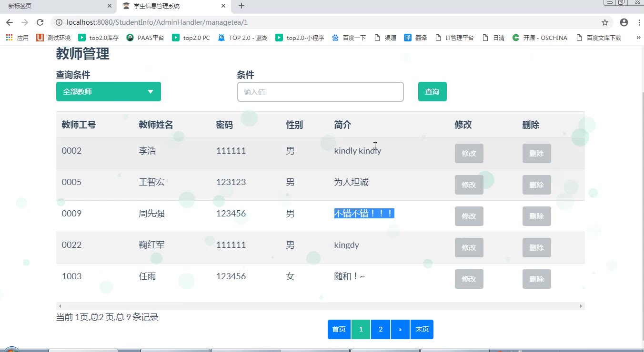
Task: Open the Chrome profile avatar icon
Action: (624, 22)
